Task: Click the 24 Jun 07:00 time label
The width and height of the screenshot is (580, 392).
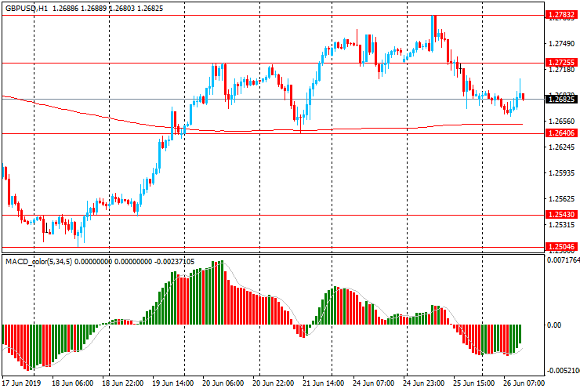Action: pos(374,383)
